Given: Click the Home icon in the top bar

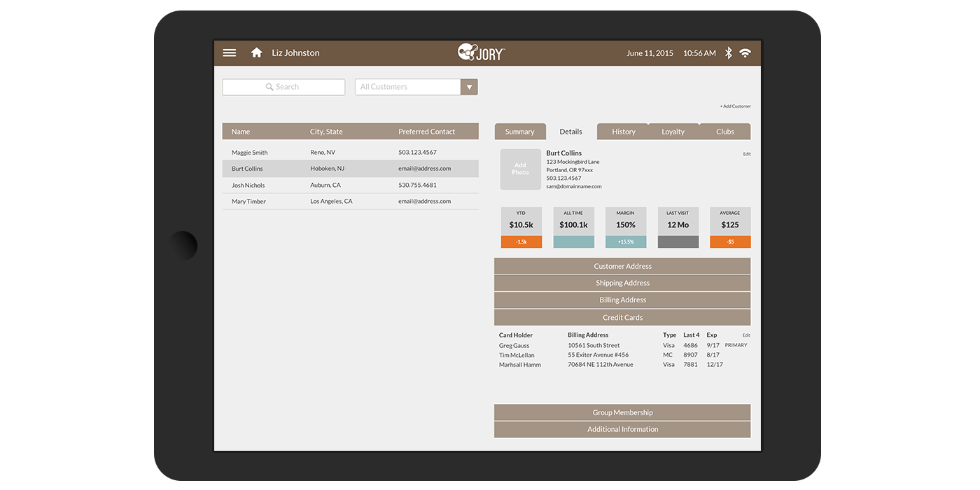Looking at the screenshot, I should click(256, 52).
